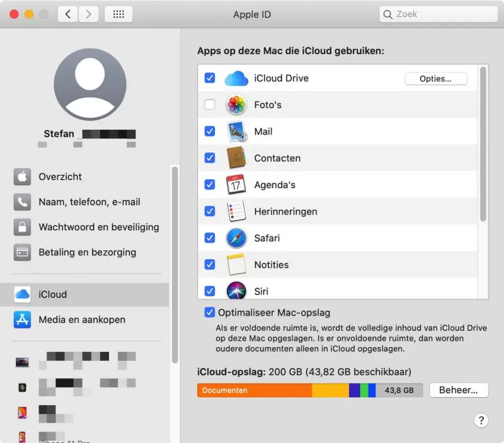Select the iCloud sidebar item
Image resolution: width=504 pixels, height=443 pixels.
point(85,295)
